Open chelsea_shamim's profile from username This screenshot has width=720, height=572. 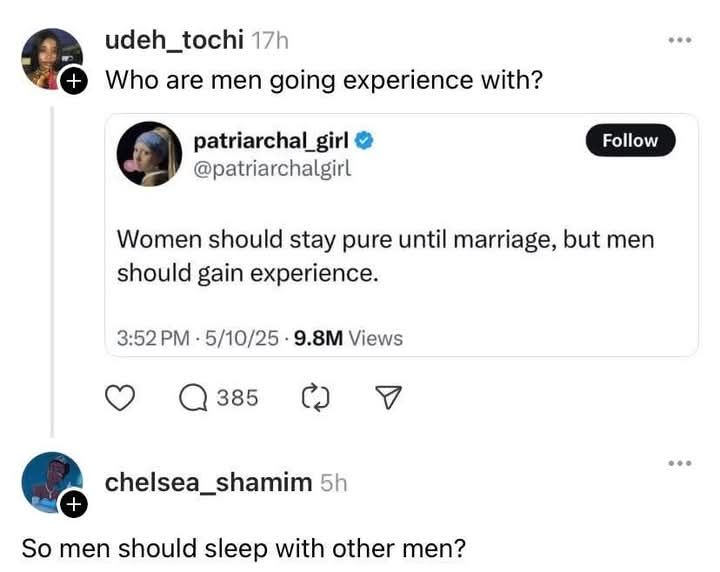208,482
